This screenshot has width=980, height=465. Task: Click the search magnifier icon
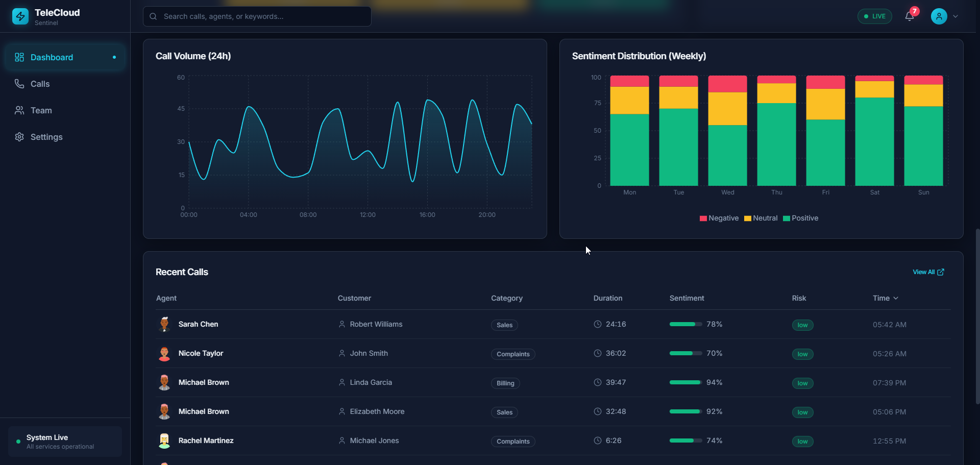click(x=153, y=16)
